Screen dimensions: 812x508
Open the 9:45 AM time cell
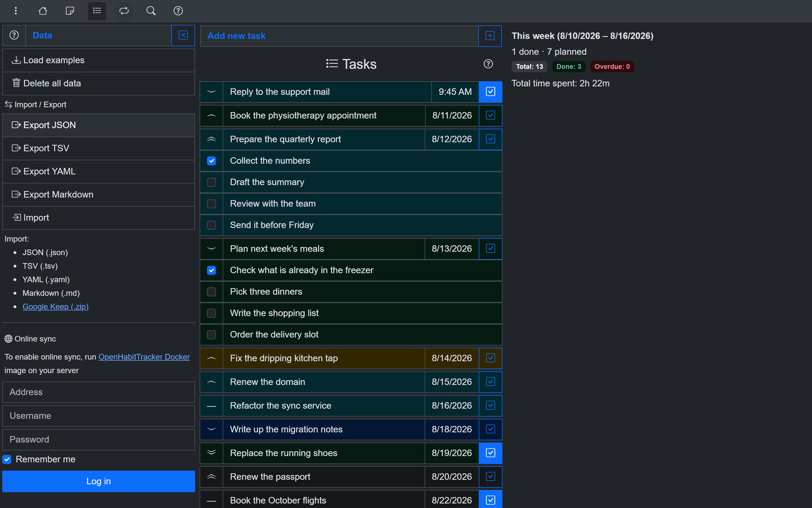tap(455, 92)
